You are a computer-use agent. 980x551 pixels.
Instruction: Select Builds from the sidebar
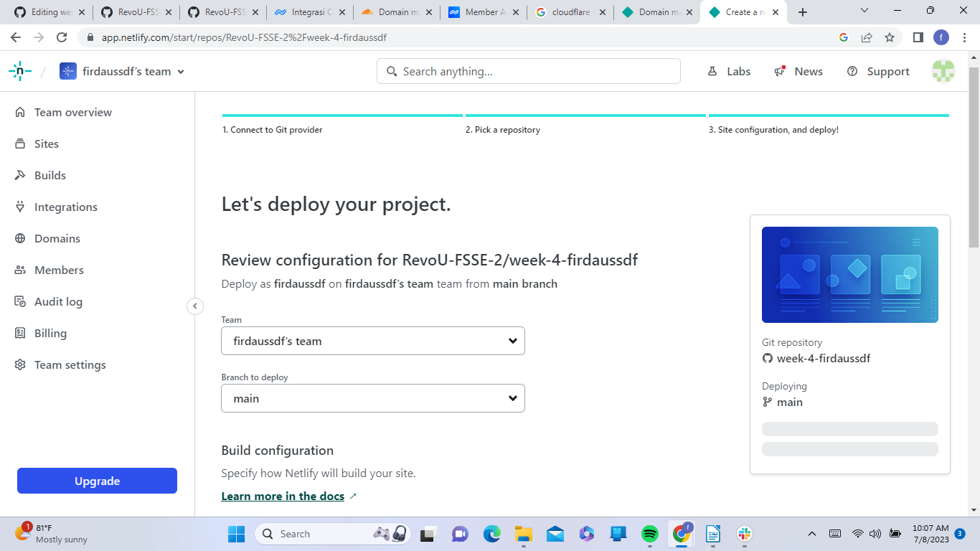[50, 175]
